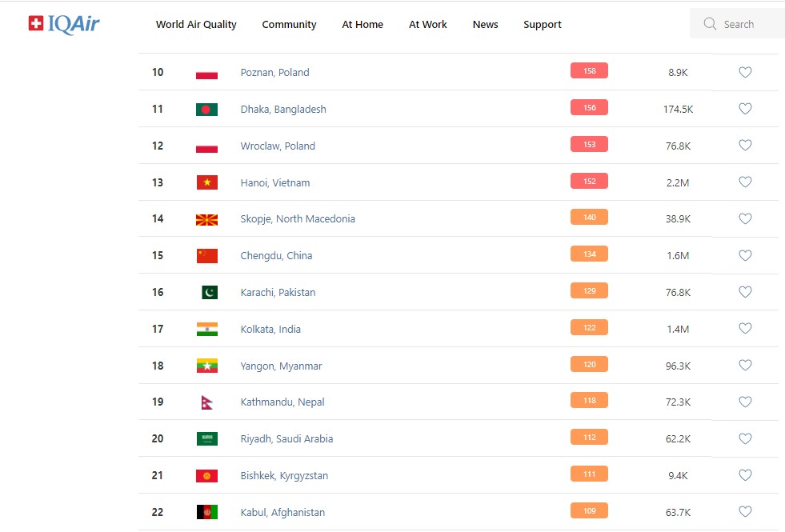Click the Bangladesh flag icon
Screen dimensions: 785x532
[206, 110]
